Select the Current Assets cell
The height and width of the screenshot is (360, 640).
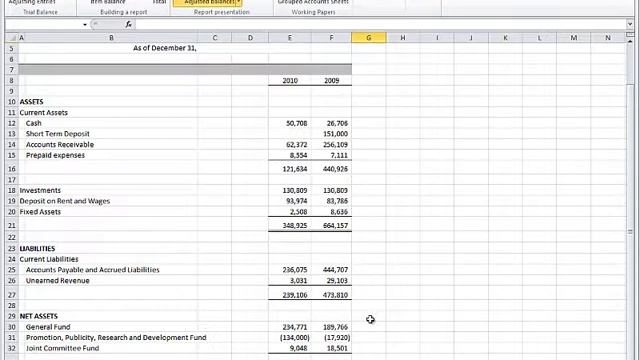tap(44, 112)
